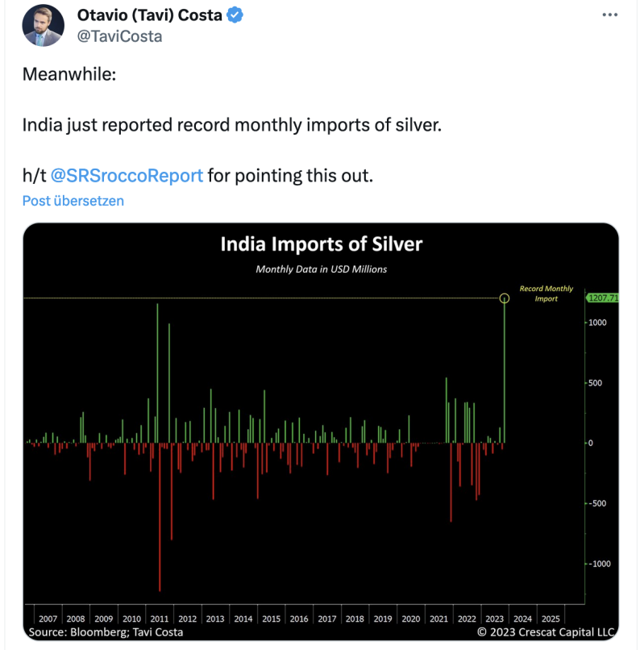Viewport: 644px width, 650px height.
Task: Open the @SRSroccoReport mention link
Action: tap(127, 175)
